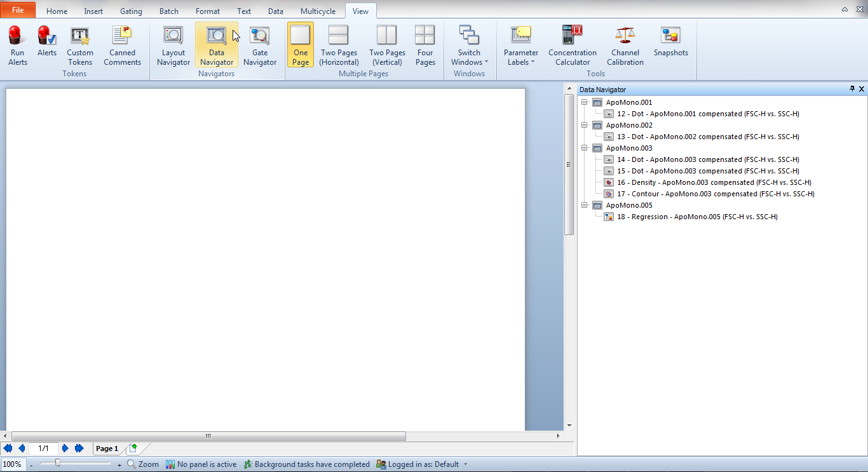Image resolution: width=868 pixels, height=472 pixels.
Task: Open the File menu
Action: point(18,10)
